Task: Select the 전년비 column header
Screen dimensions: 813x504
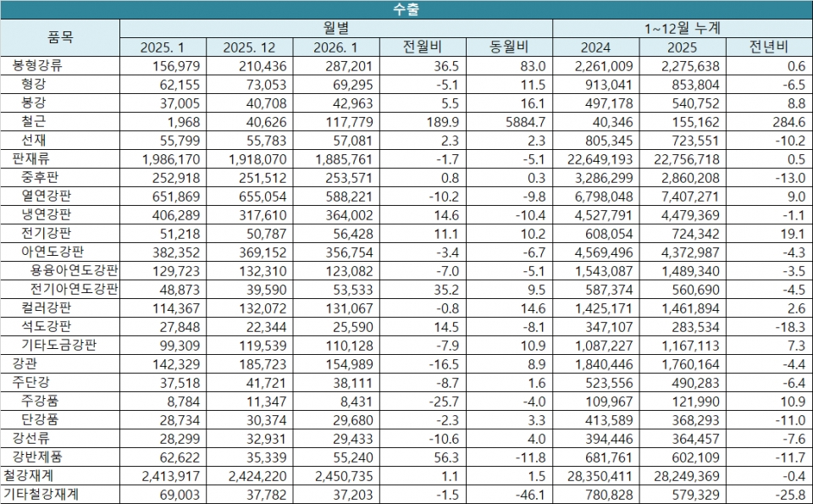Action: click(768, 47)
